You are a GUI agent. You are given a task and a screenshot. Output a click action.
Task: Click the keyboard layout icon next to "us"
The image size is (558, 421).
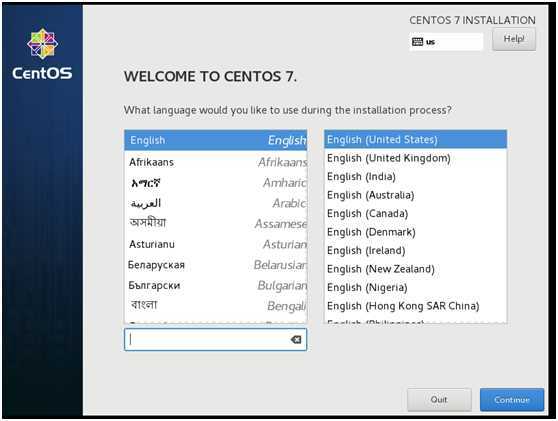pos(417,42)
